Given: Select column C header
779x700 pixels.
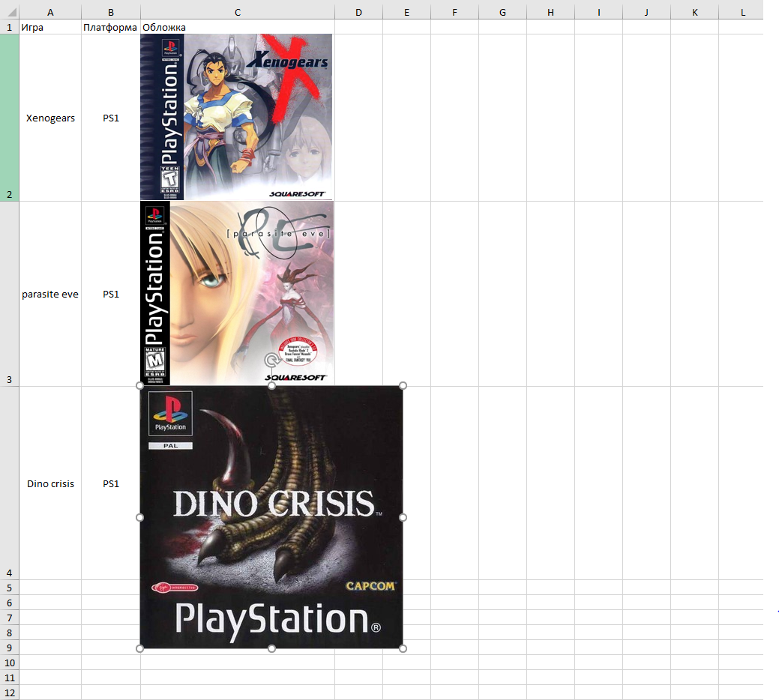Looking at the screenshot, I should coord(238,13).
